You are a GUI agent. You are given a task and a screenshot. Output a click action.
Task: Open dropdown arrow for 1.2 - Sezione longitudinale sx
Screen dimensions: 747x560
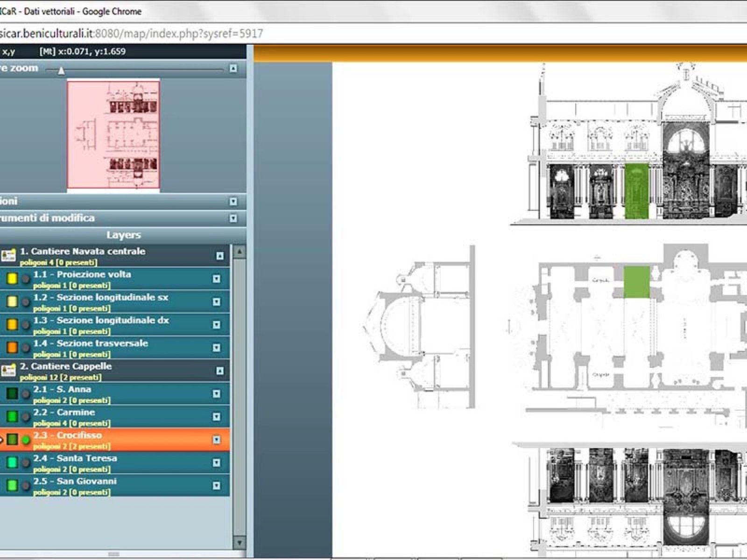(216, 302)
